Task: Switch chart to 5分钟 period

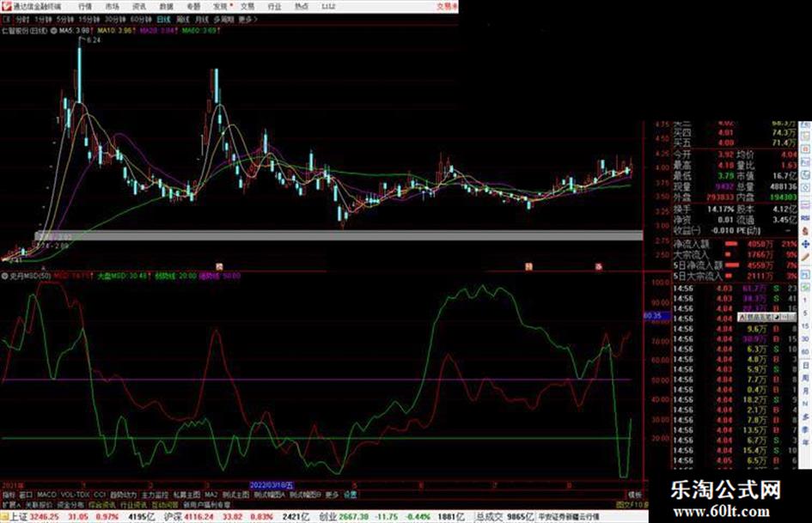Action: tap(64, 19)
